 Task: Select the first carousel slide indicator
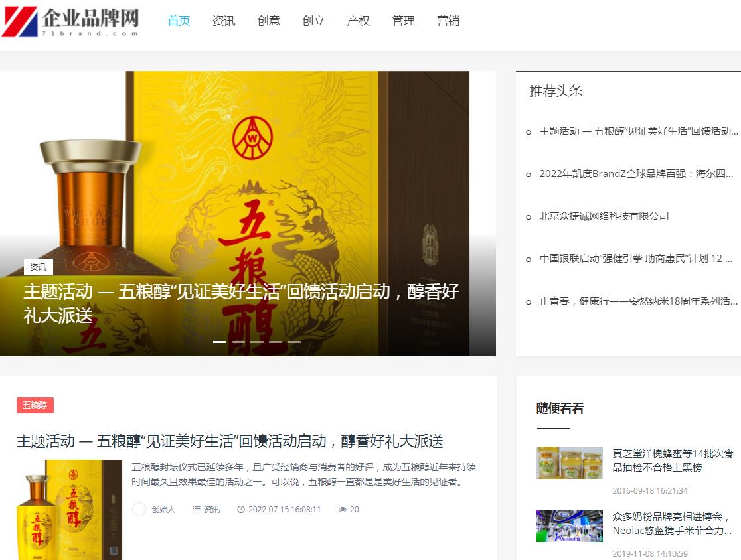click(x=219, y=342)
